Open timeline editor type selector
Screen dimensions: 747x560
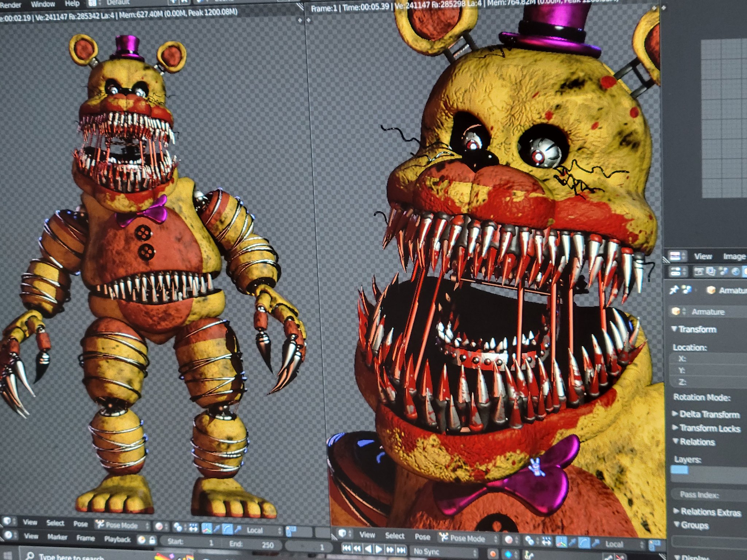point(10,535)
